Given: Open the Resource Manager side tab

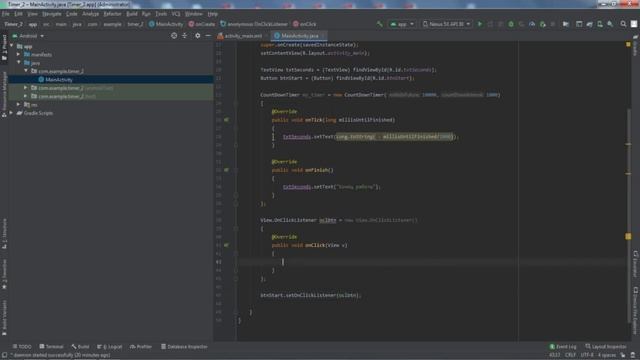Looking at the screenshot, I should point(4,95).
